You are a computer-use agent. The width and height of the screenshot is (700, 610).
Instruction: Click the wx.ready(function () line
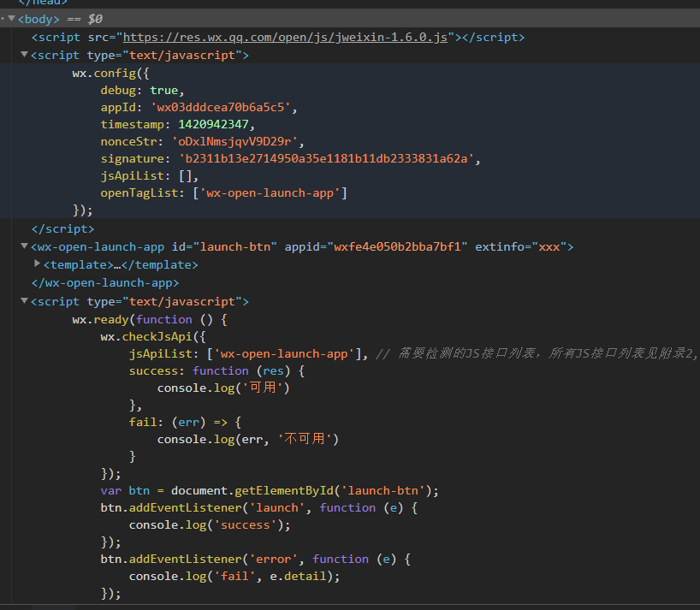pyautogui.click(x=150, y=319)
